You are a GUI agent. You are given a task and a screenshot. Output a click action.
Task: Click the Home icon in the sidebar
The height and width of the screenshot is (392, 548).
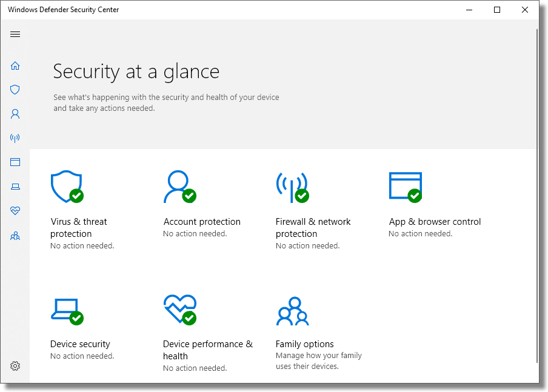click(x=15, y=65)
